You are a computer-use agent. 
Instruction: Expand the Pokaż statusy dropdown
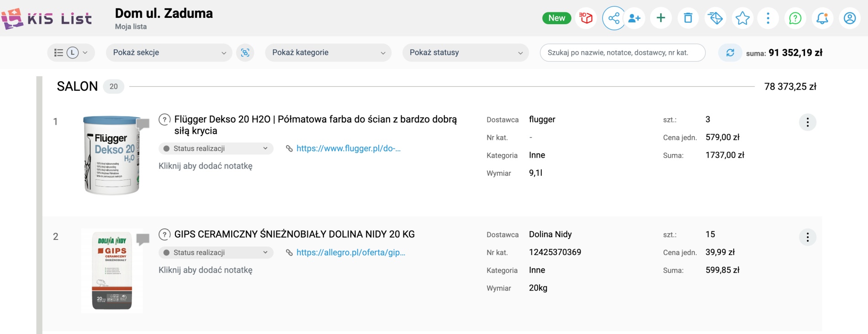pos(466,53)
